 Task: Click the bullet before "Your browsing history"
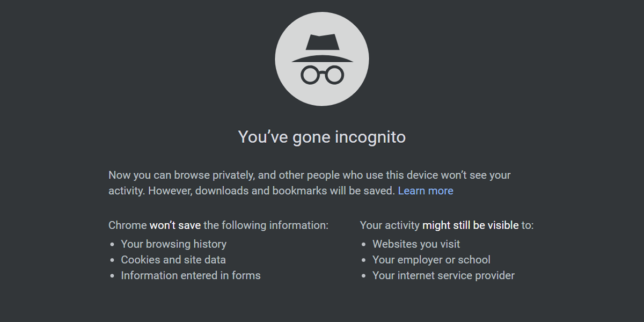pos(112,244)
